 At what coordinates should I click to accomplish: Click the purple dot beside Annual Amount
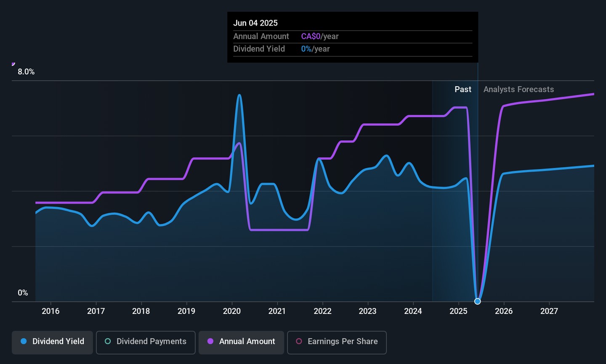pos(210,341)
